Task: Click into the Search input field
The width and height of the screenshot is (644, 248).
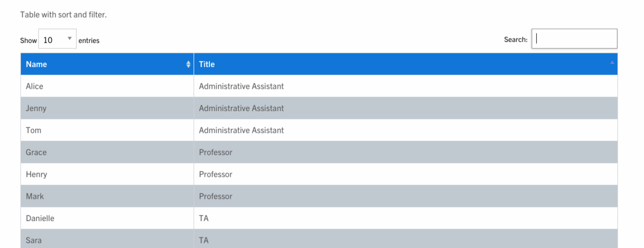Action: 574,39
